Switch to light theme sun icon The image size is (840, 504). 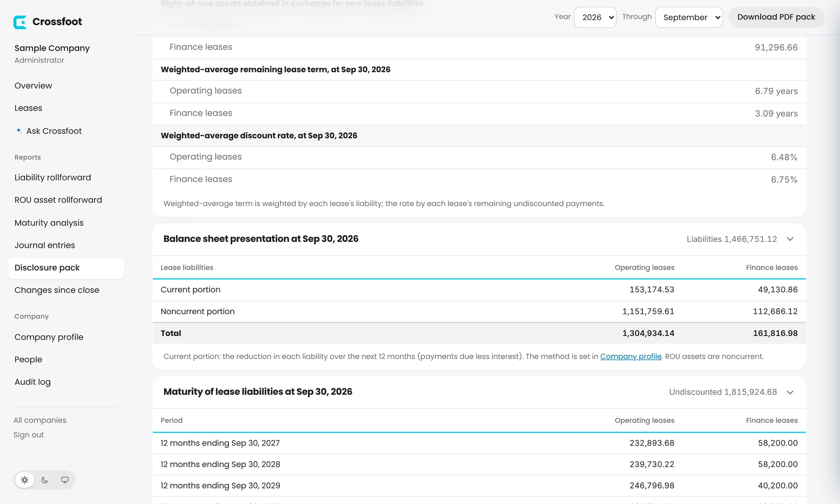[x=25, y=480]
